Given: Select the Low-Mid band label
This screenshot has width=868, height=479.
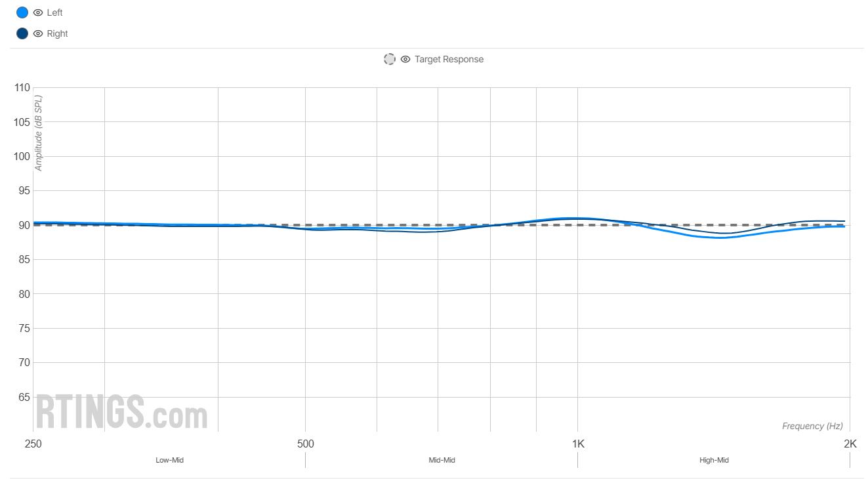Looking at the screenshot, I should coord(169,460).
